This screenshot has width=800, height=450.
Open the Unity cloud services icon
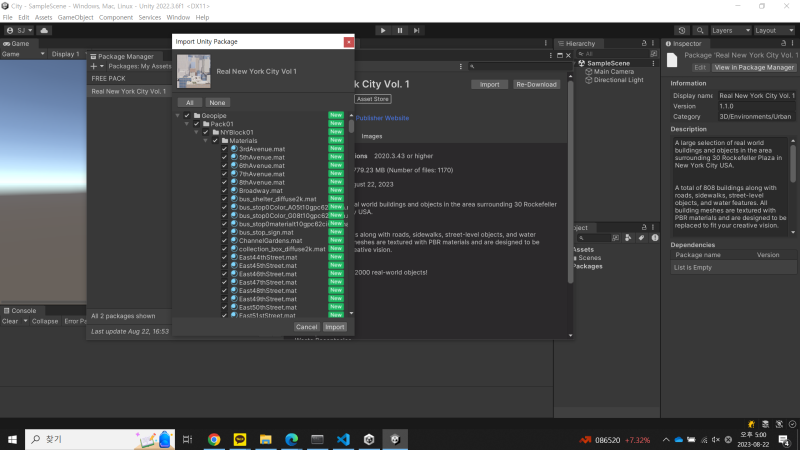point(44,31)
